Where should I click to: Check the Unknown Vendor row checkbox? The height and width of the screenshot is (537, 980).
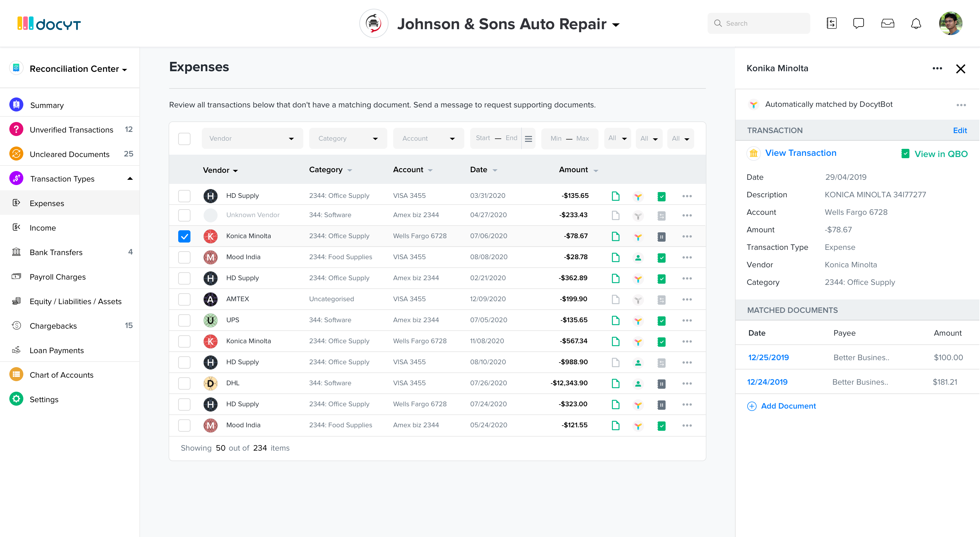[x=184, y=215]
